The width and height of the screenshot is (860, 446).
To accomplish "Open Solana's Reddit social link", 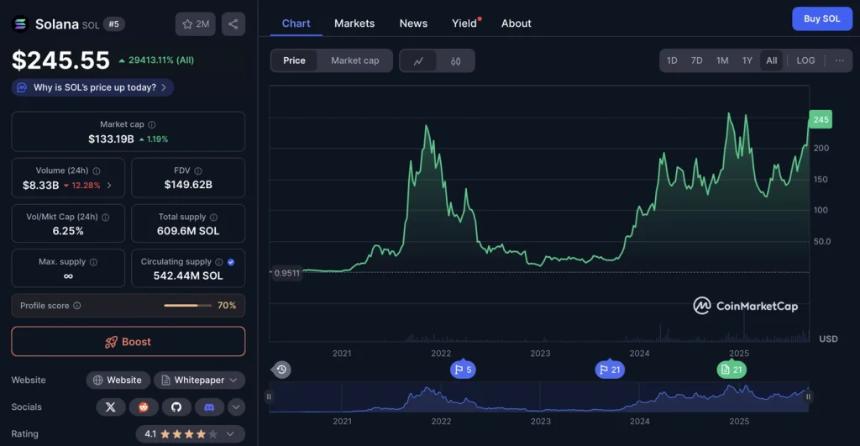I will (x=143, y=407).
